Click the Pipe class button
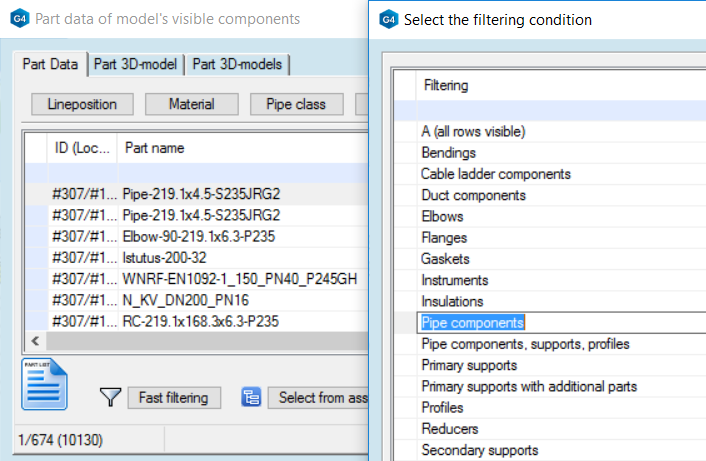The width and height of the screenshot is (706, 461). click(303, 104)
